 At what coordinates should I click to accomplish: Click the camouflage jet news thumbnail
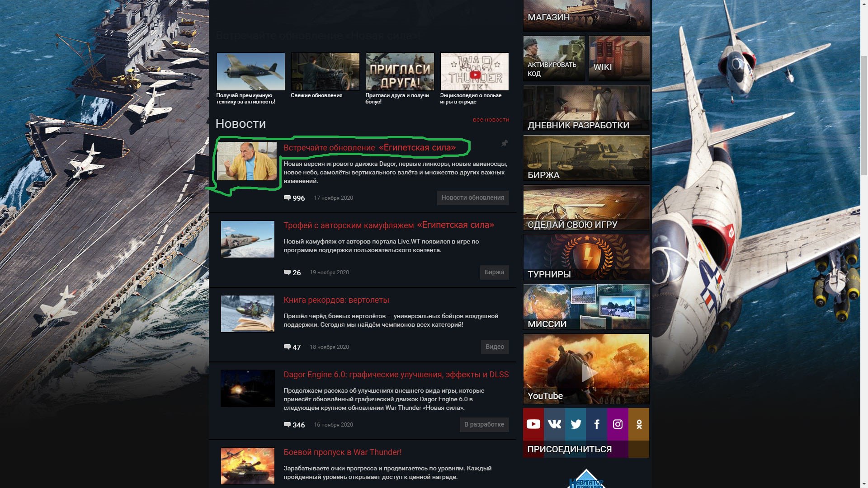coord(248,239)
